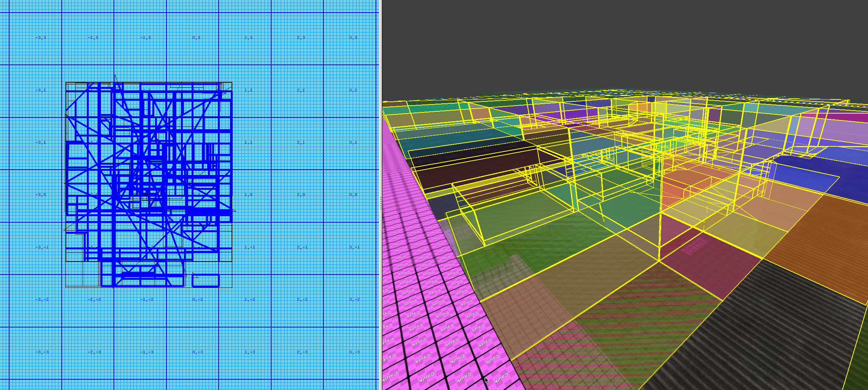
Task: Select the small isolated blue rectangle brush
Action: (x=206, y=281)
